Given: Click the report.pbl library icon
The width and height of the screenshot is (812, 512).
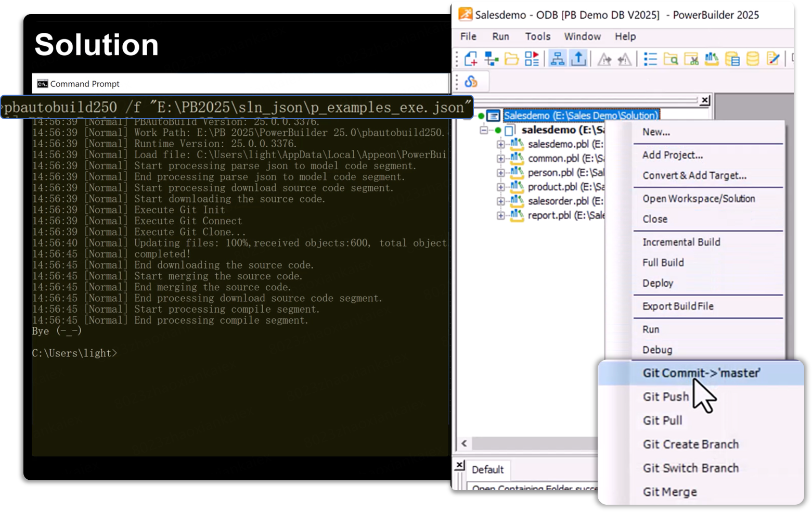Looking at the screenshot, I should tap(517, 215).
